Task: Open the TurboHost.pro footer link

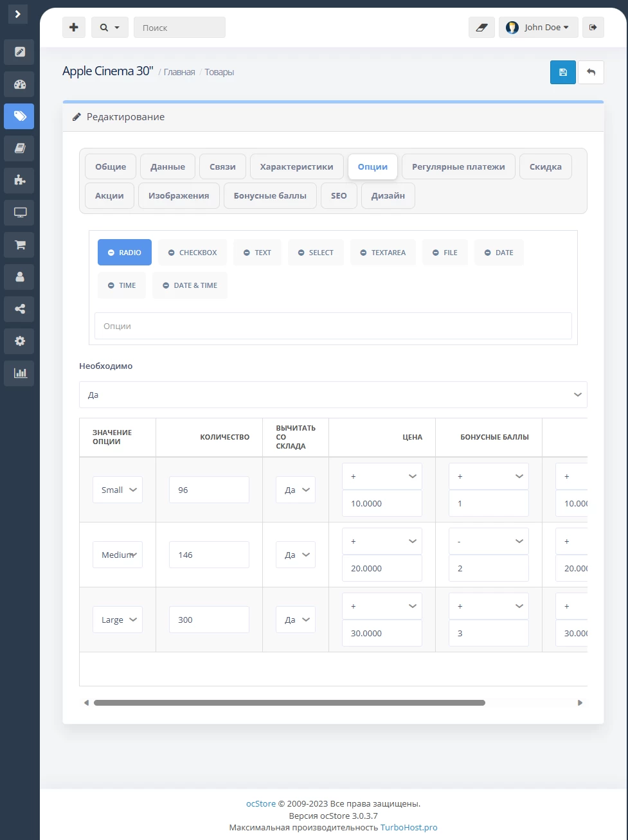Action: pos(409,827)
